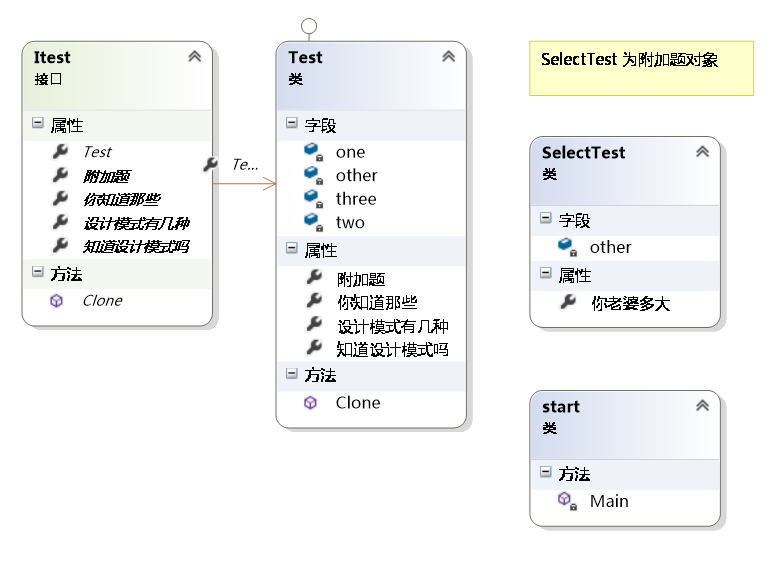Collapse 方法 section in start class
The width and height of the screenshot is (784, 574).
click(546, 472)
